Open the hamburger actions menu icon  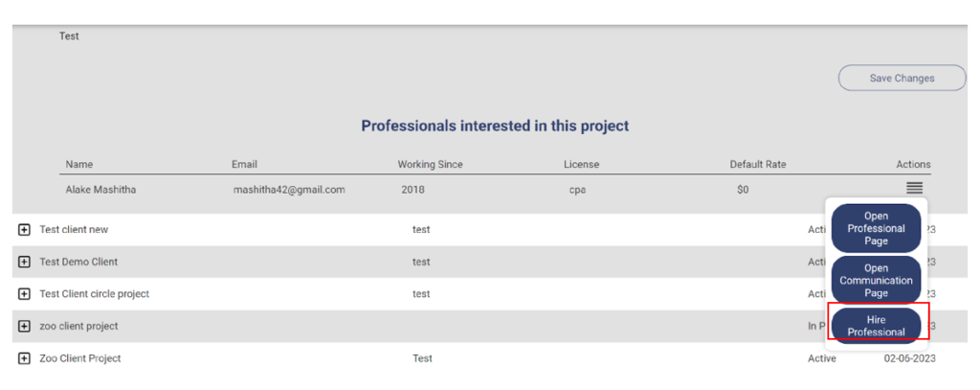914,189
